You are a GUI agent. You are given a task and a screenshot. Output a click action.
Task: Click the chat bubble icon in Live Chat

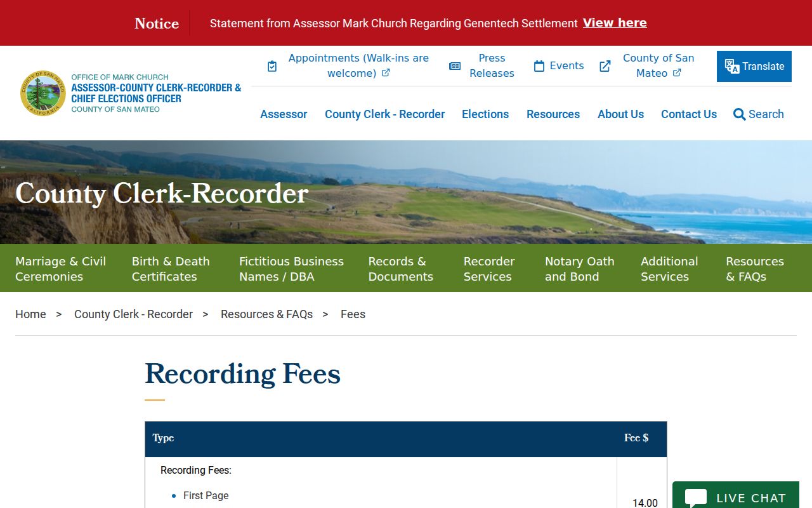coord(696,498)
